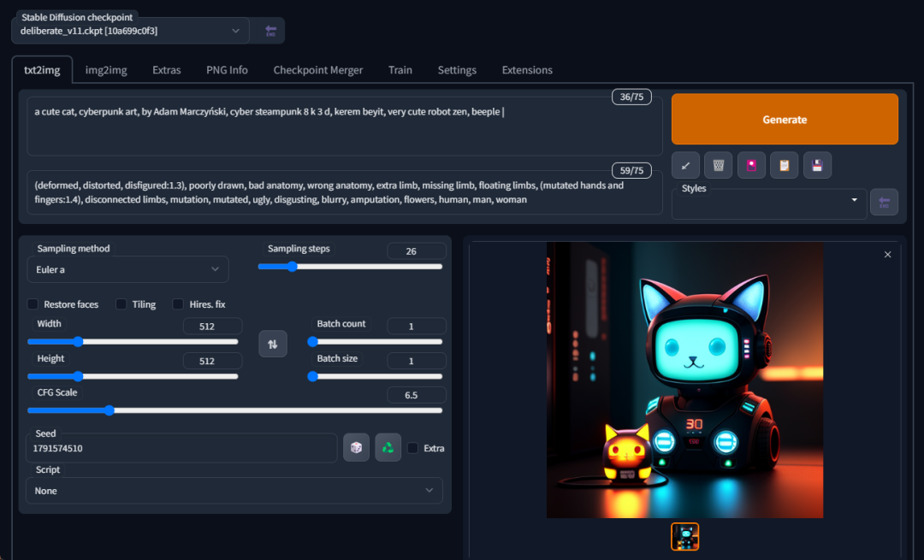Click the clipboard apply styles icon

click(x=785, y=166)
